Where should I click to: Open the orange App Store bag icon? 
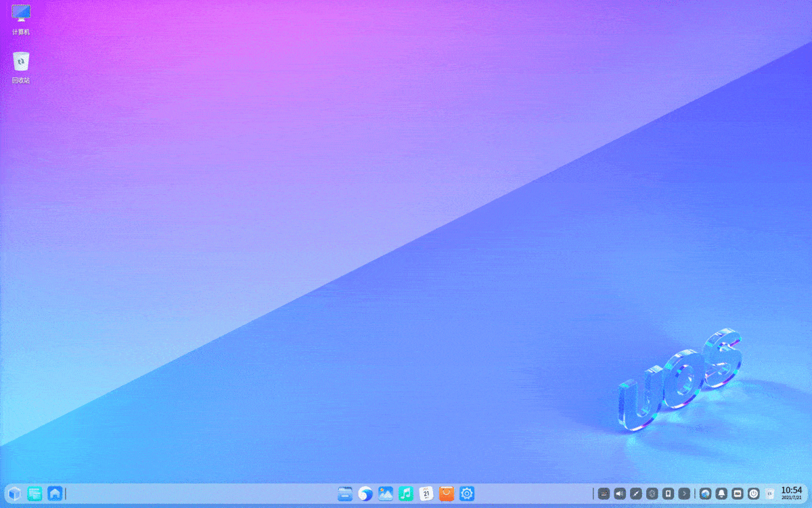point(447,494)
